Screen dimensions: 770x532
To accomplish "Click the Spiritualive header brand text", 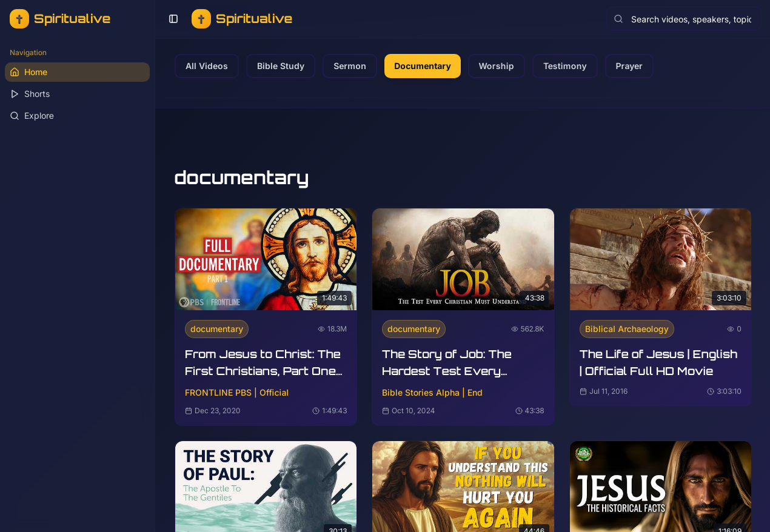I will pos(254,19).
